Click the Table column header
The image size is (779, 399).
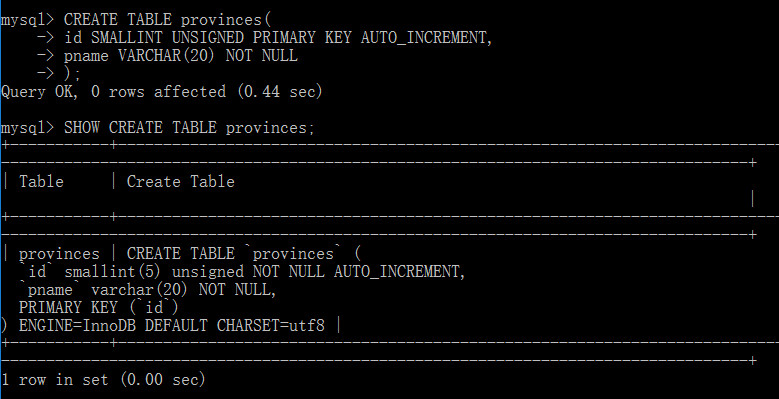(x=41, y=181)
